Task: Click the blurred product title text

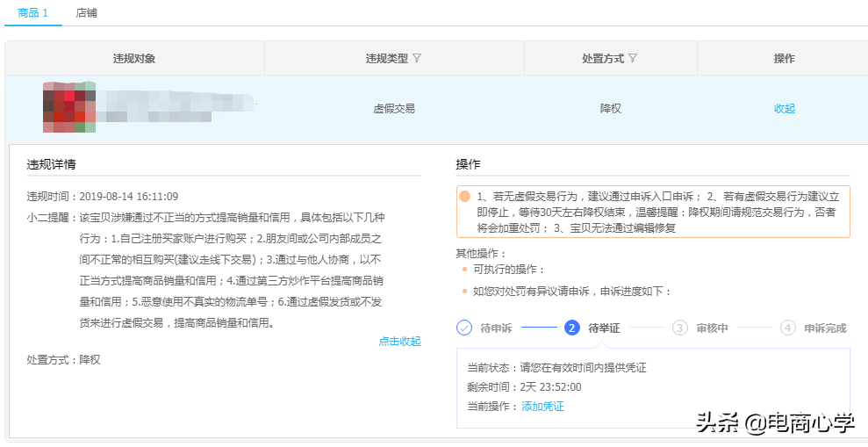Action: coord(176,107)
